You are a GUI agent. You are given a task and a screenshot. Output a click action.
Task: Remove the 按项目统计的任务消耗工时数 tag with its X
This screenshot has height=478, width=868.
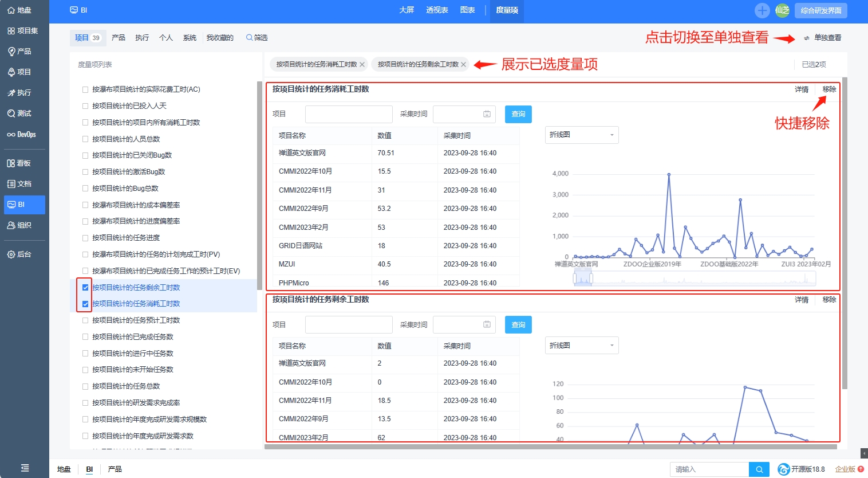coord(362,65)
